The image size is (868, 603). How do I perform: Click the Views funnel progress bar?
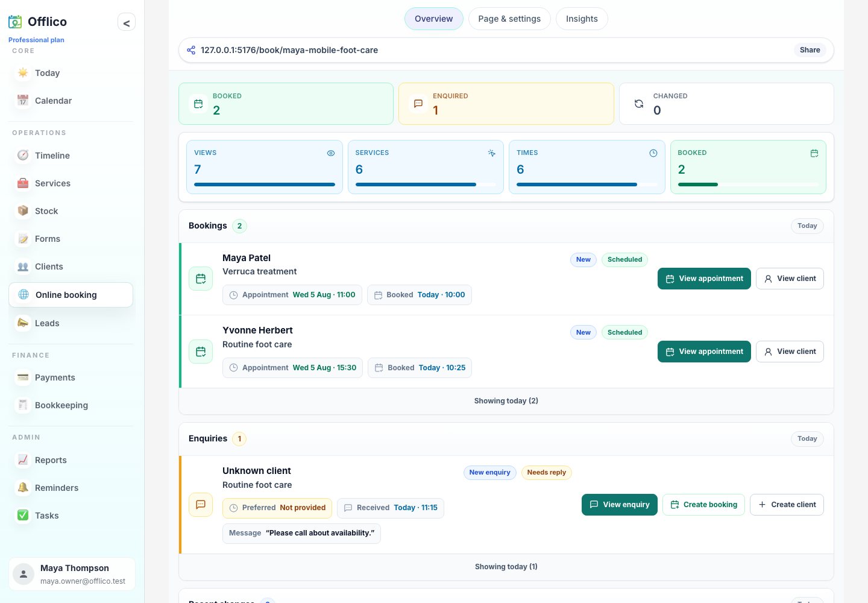265,185
